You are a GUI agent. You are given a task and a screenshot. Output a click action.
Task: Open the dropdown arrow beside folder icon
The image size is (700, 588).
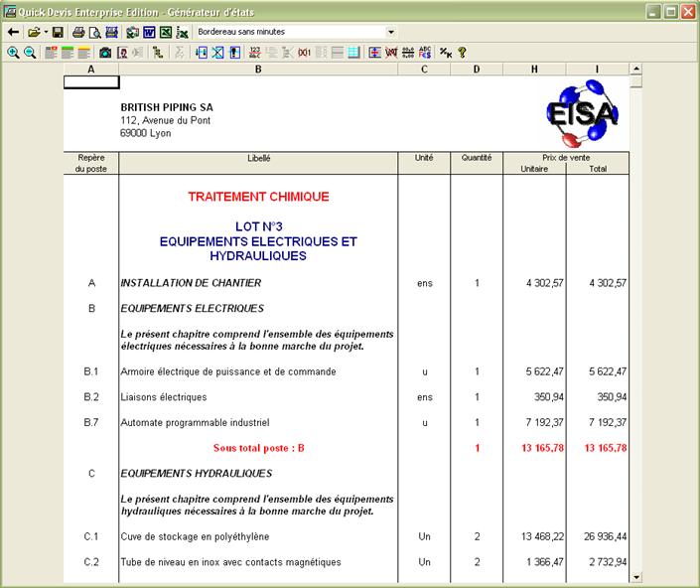point(45,32)
